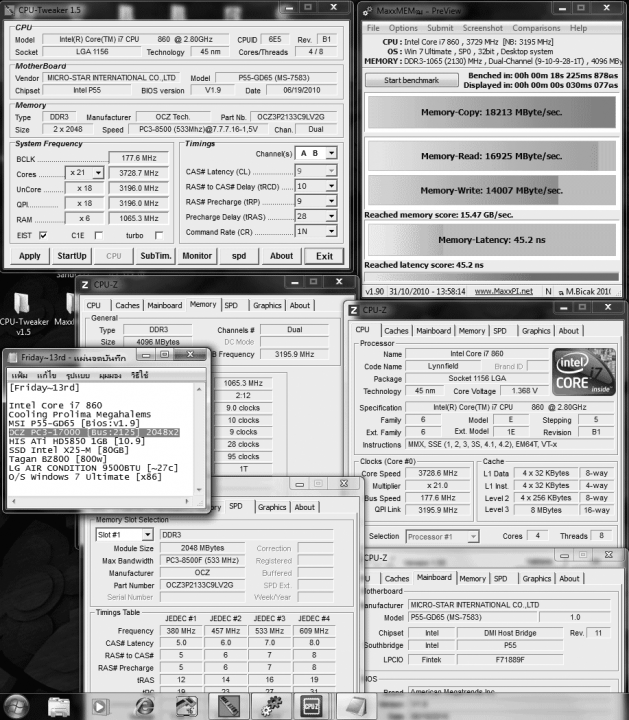Open the Windows Start orb

pyautogui.click(x=17, y=706)
